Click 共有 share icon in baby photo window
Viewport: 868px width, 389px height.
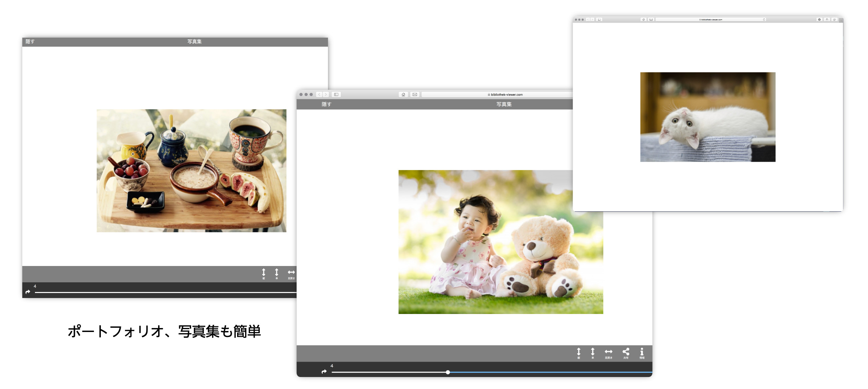tap(626, 353)
